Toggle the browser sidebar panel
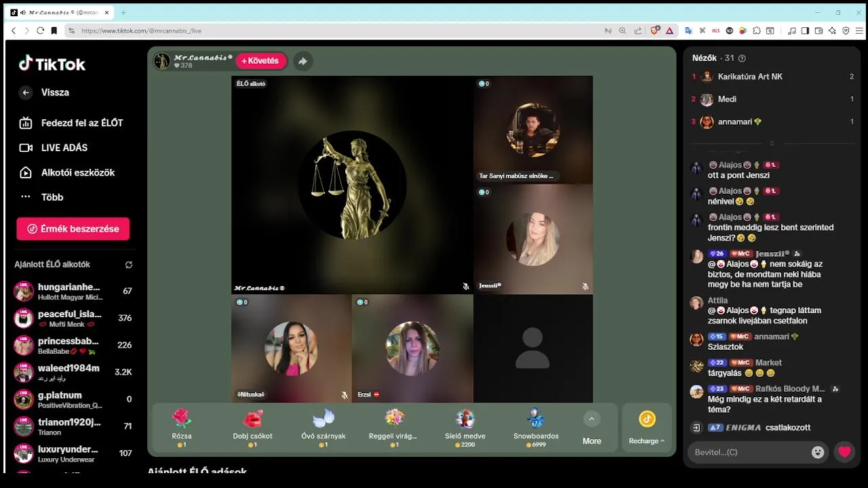The image size is (868, 488). point(805,30)
